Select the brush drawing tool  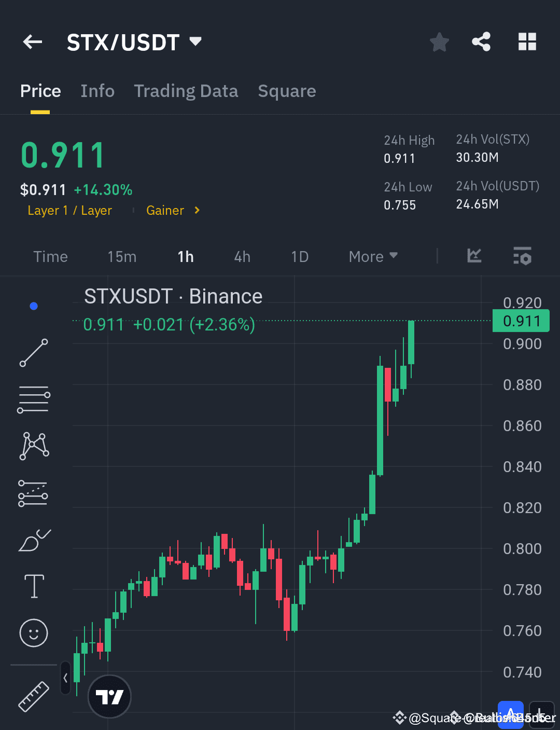point(33,540)
